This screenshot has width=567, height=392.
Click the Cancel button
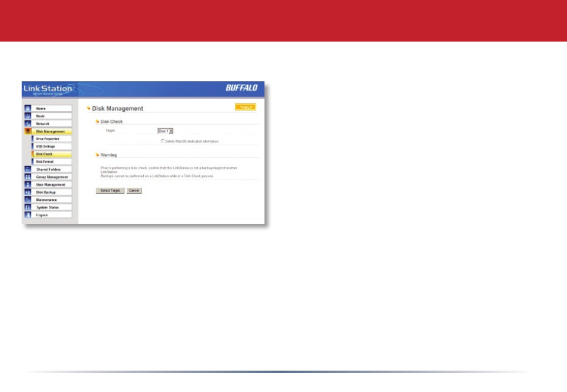pyautogui.click(x=134, y=191)
